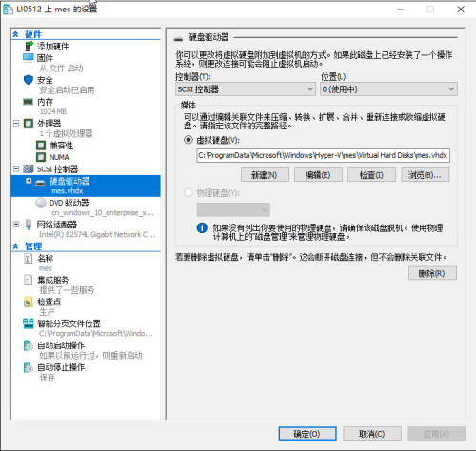Image resolution: width=476 pixels, height=451 pixels.
Task: Open the Controller (控制器) dropdown showing SCSI 控制器
Action: 246,89
